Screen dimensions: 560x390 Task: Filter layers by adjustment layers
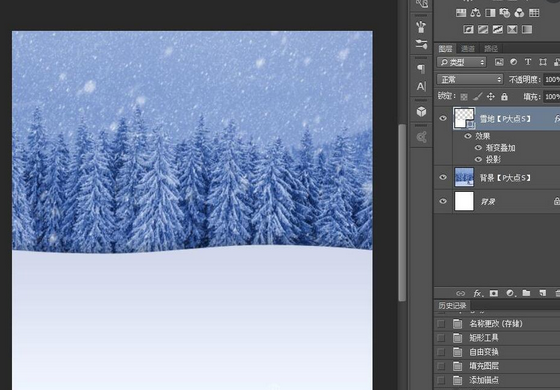coord(514,62)
